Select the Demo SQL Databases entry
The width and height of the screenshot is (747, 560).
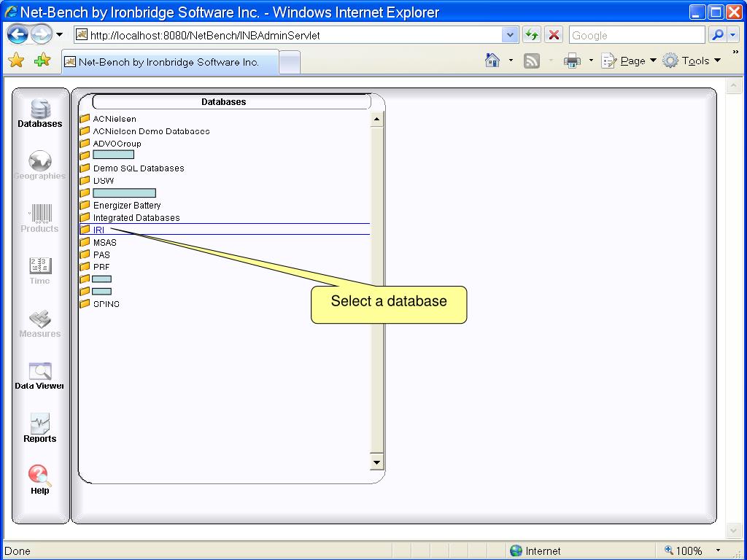click(139, 168)
